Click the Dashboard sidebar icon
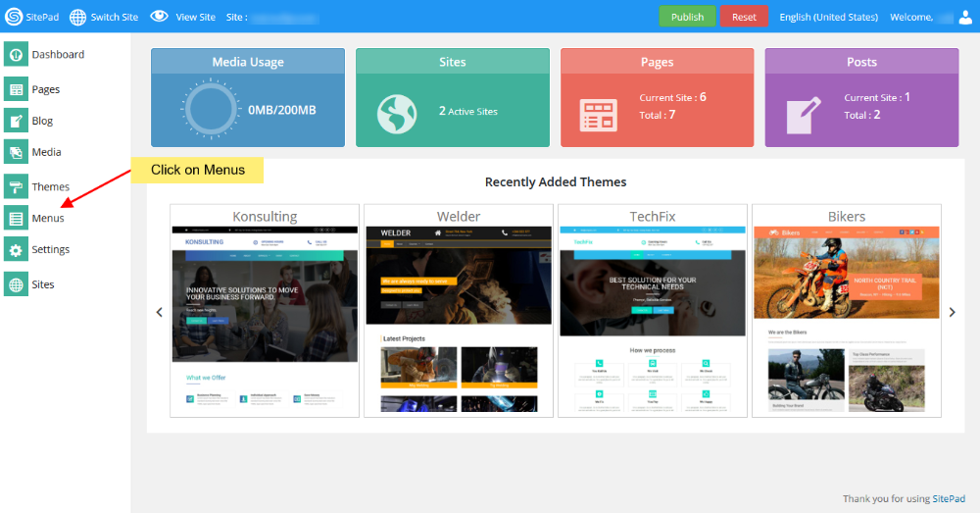The height and width of the screenshot is (513, 980). (x=16, y=55)
